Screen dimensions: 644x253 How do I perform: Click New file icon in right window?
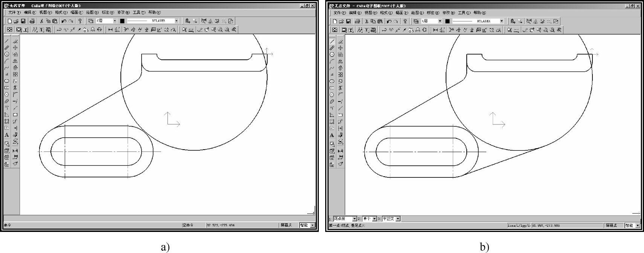335,21
